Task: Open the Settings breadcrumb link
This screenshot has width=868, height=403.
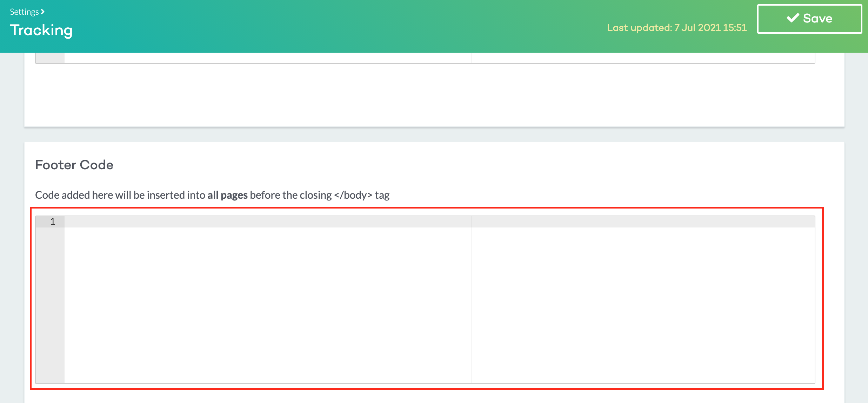Action: click(24, 12)
